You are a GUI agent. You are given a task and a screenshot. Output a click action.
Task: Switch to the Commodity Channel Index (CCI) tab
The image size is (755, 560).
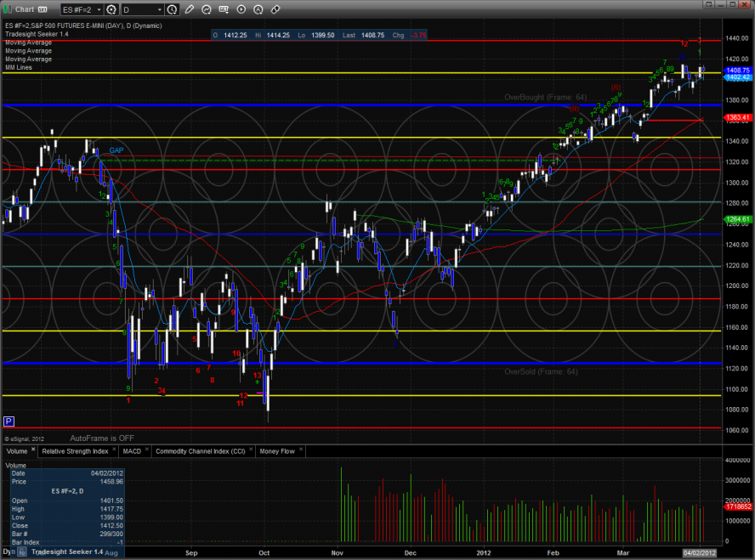pyautogui.click(x=202, y=451)
